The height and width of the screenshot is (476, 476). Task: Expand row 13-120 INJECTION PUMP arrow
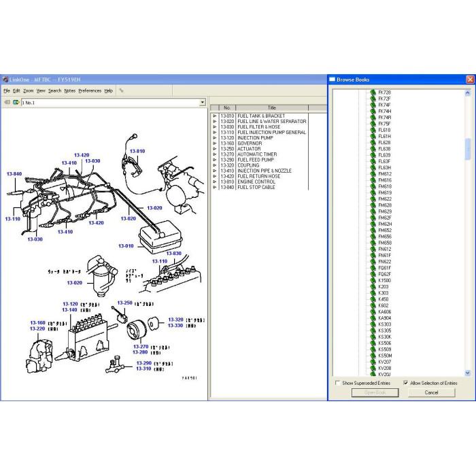(x=215, y=138)
